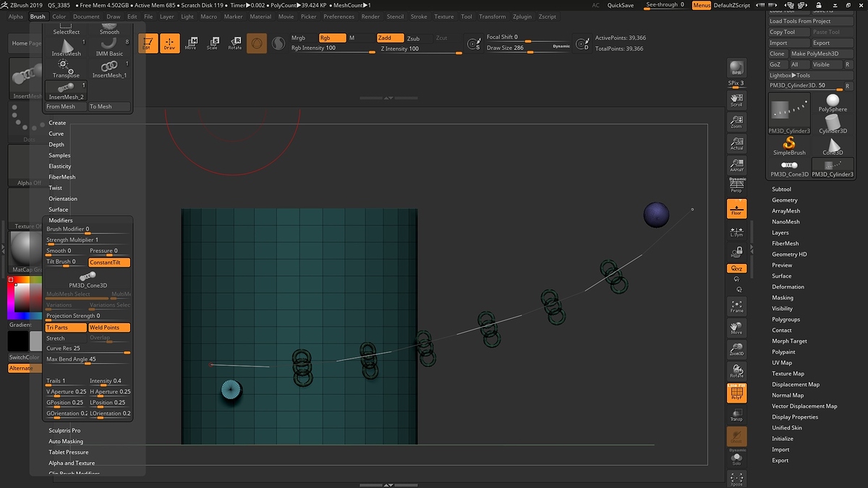
Task: Pick the Transpose brush
Action: [x=66, y=69]
